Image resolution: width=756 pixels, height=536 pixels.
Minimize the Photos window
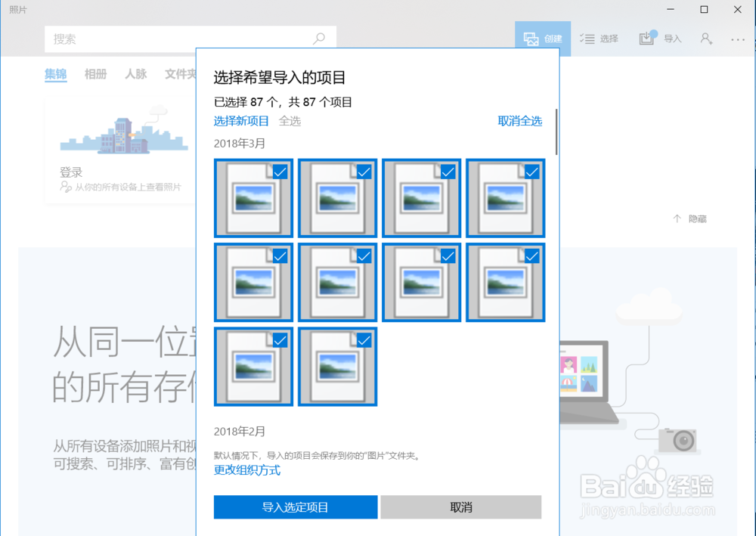(x=671, y=10)
